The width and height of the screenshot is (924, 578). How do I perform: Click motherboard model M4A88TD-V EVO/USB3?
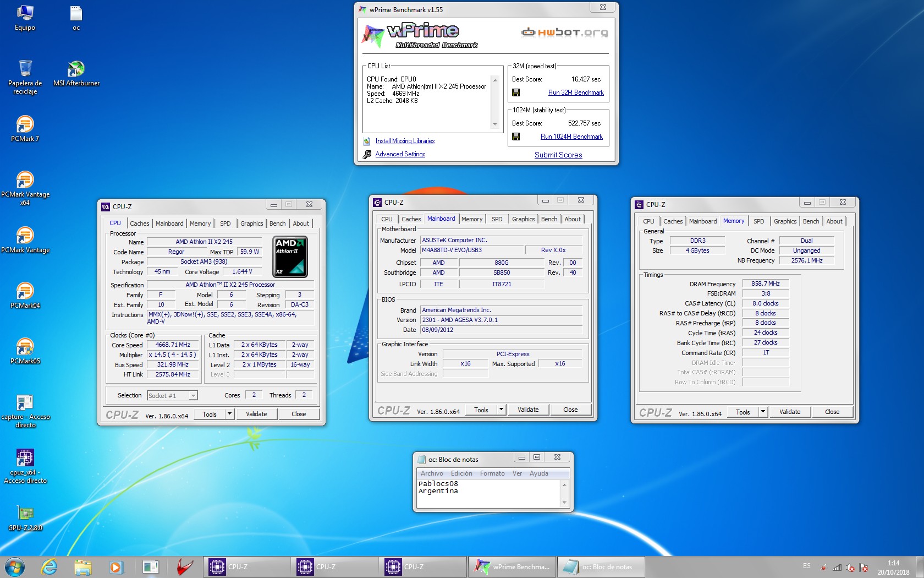[472, 250]
